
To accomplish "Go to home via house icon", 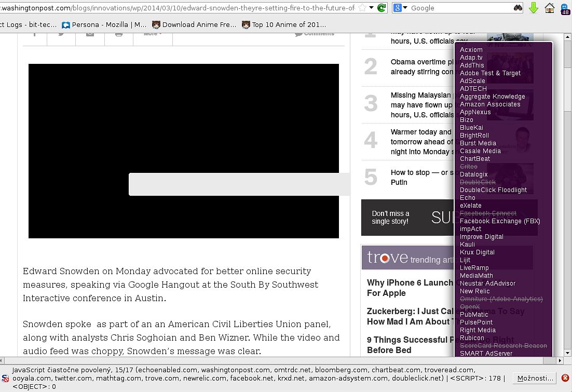I will (x=549, y=8).
